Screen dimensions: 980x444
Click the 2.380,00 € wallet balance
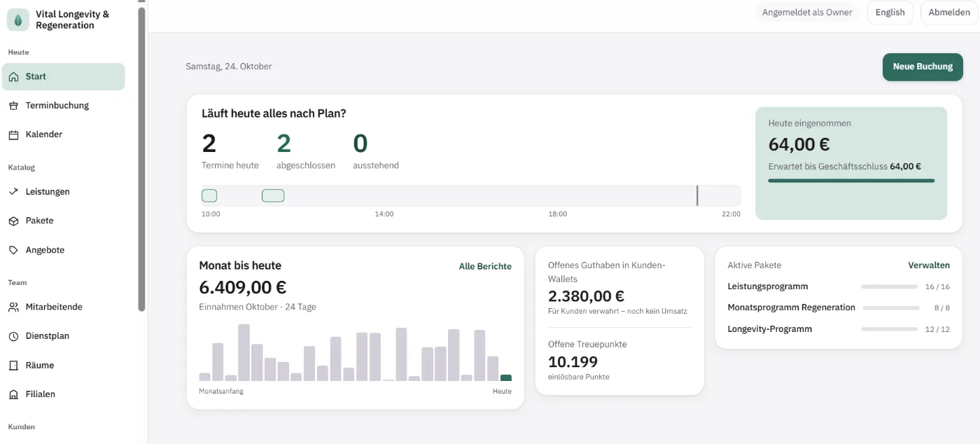[587, 296]
